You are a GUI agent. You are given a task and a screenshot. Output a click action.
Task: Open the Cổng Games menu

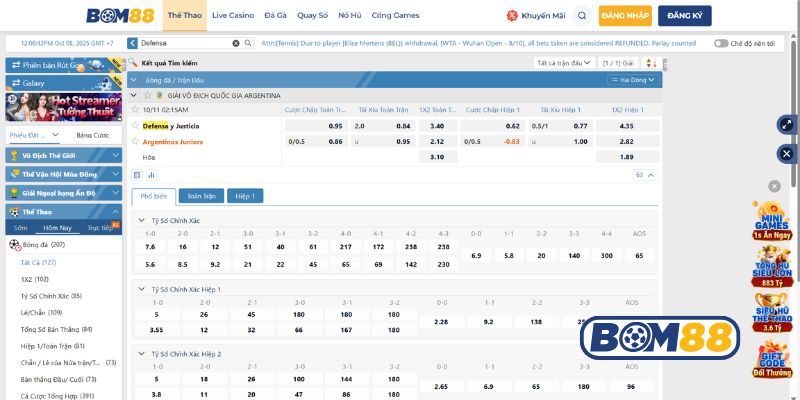[395, 15]
